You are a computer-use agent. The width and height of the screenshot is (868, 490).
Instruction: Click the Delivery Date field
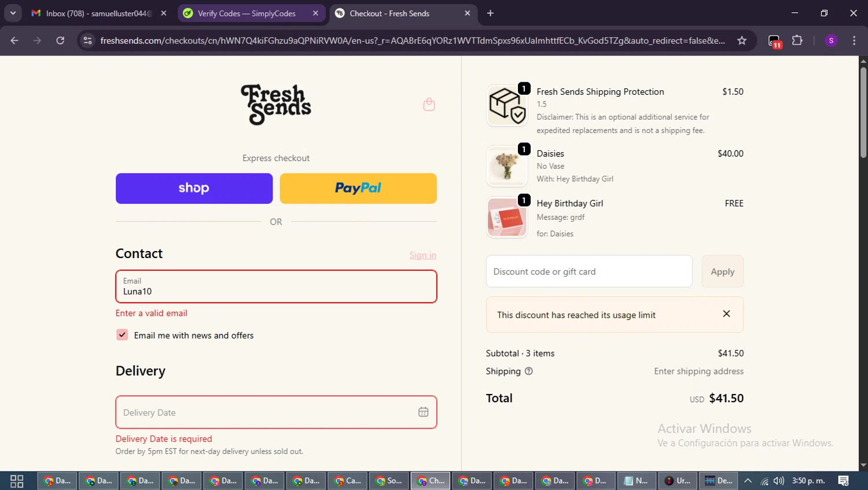click(x=276, y=412)
